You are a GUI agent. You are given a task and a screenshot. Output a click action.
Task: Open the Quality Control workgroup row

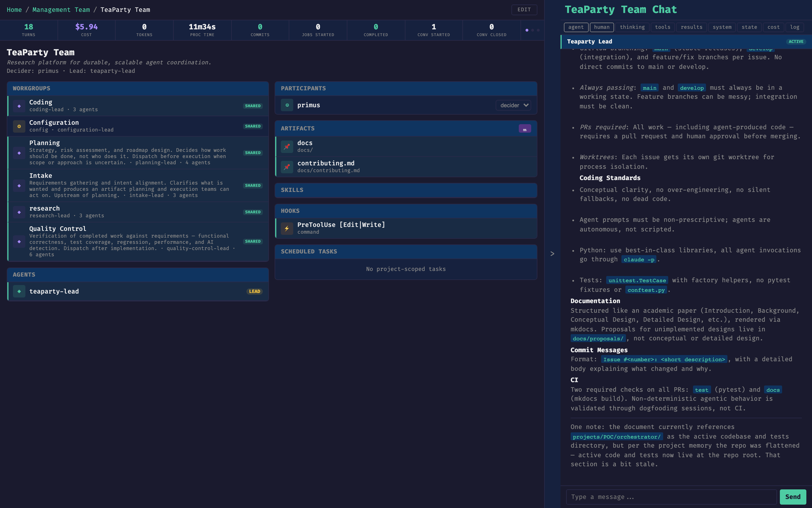coord(138,241)
